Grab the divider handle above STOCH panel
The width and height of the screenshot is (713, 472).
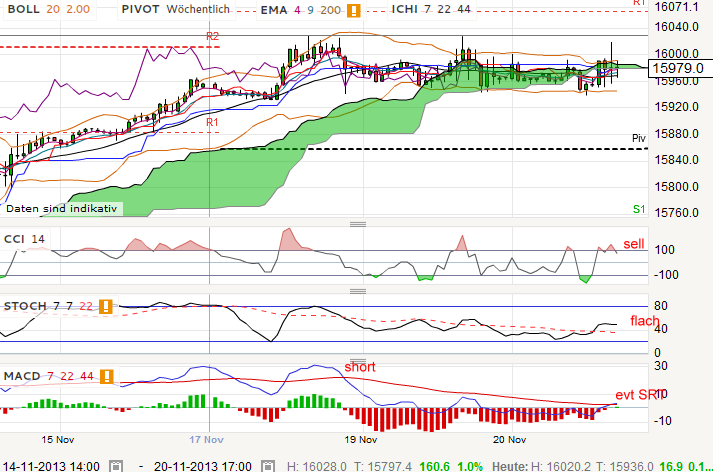coord(358,291)
